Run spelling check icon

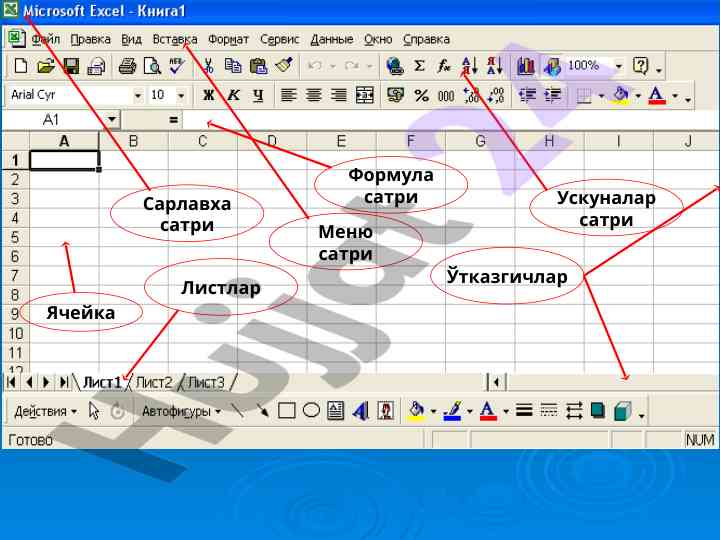point(177,66)
